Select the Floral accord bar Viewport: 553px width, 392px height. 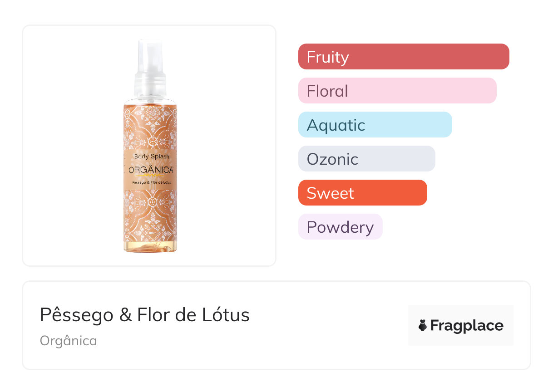click(x=397, y=91)
